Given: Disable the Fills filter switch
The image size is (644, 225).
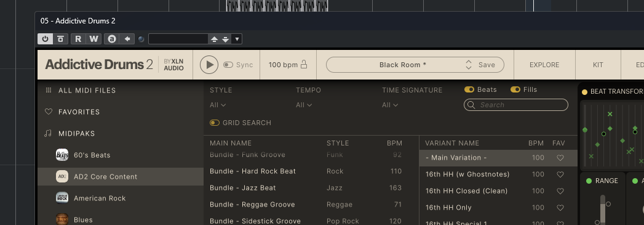Looking at the screenshot, I should pos(515,89).
